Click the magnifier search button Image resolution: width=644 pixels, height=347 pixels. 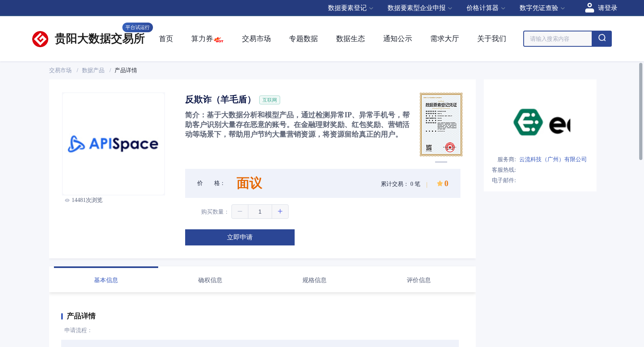click(602, 39)
